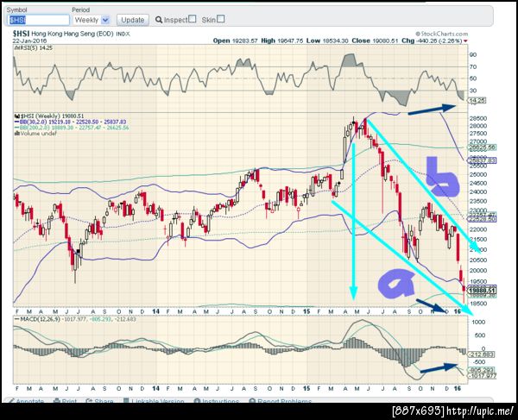Click the 22-Jan-2016 date text

29,41
